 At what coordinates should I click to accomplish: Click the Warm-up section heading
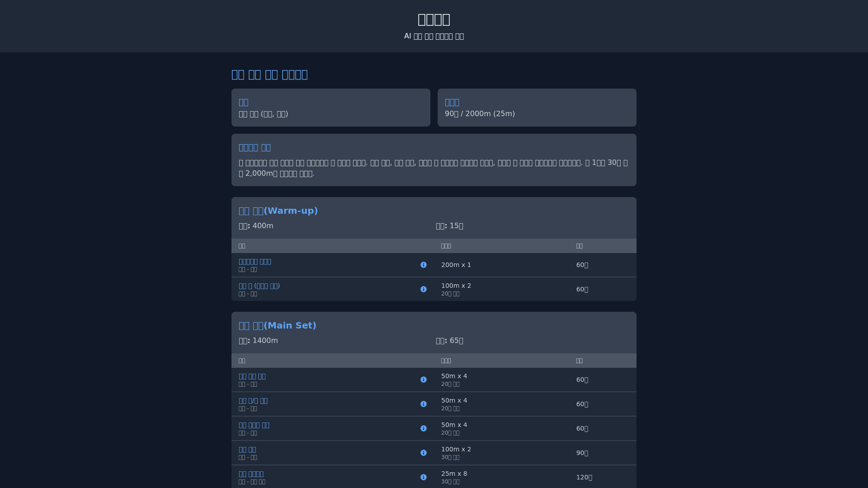point(278,211)
